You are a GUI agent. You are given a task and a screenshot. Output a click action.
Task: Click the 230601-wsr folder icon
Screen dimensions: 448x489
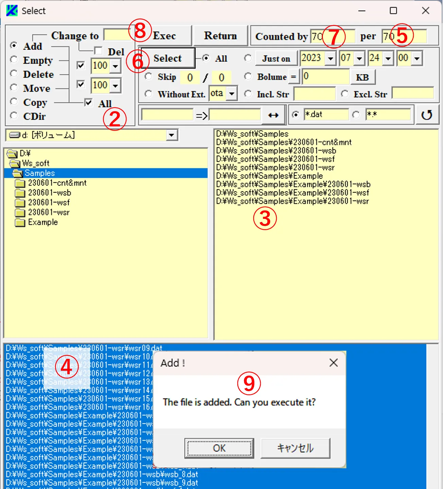[20, 213]
